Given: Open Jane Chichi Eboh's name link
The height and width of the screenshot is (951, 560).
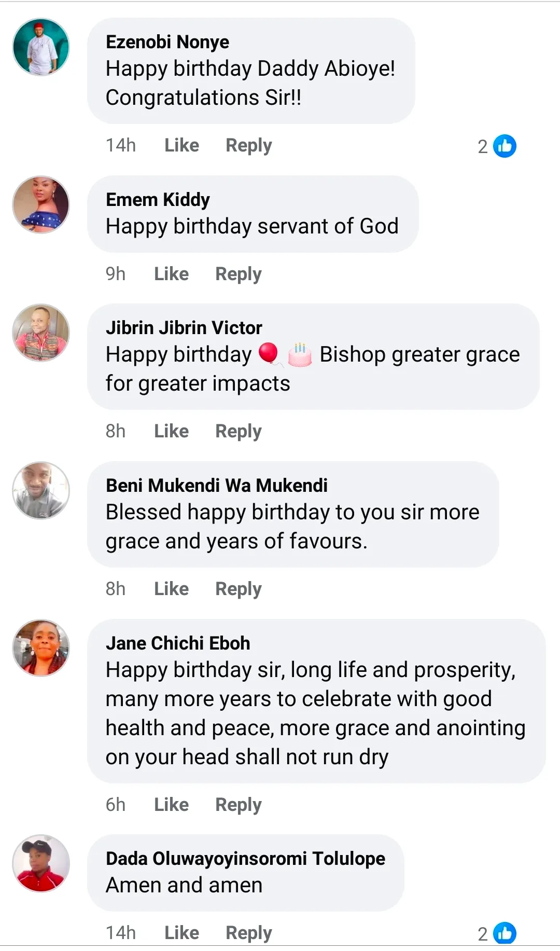Looking at the screenshot, I should (178, 643).
